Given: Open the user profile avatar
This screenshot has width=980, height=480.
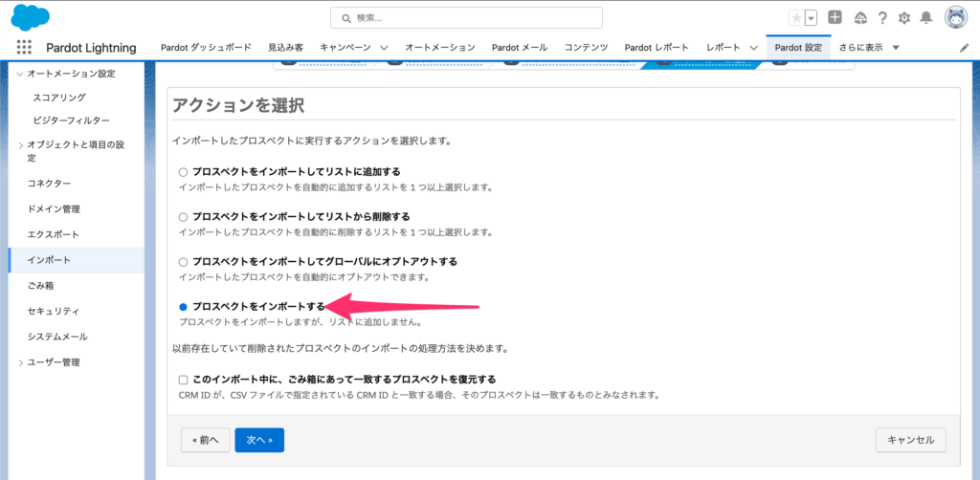Looking at the screenshot, I should click(x=956, y=17).
